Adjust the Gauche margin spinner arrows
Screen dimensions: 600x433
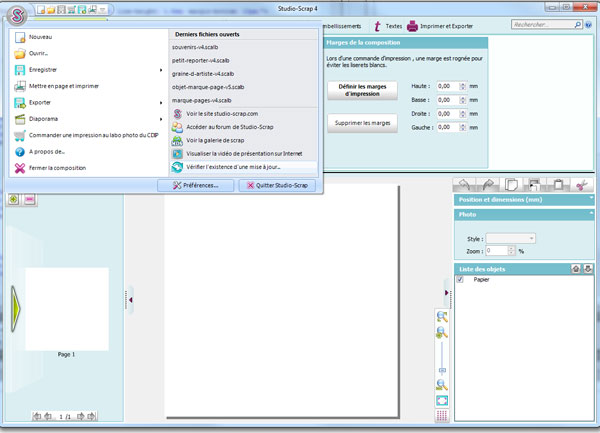point(463,128)
